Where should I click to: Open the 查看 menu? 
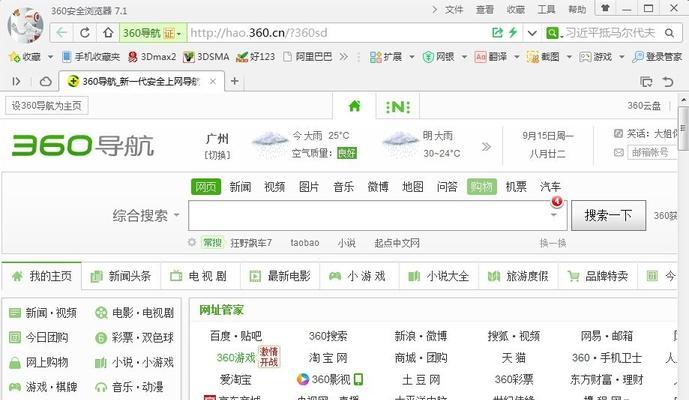[x=485, y=9]
